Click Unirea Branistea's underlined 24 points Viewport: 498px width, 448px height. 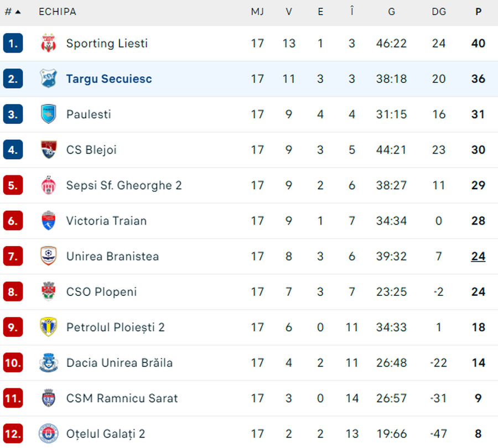[478, 256]
